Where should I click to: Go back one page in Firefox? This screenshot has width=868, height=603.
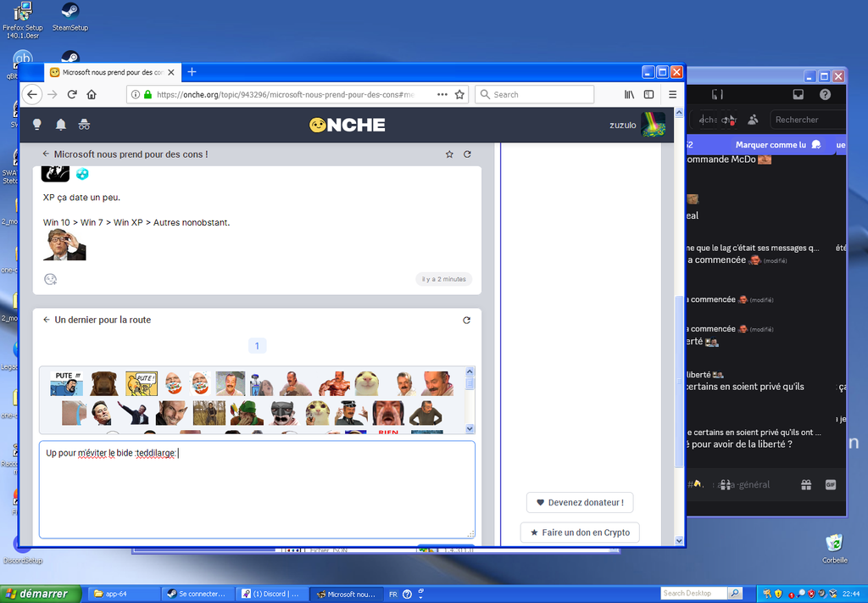pos(32,95)
